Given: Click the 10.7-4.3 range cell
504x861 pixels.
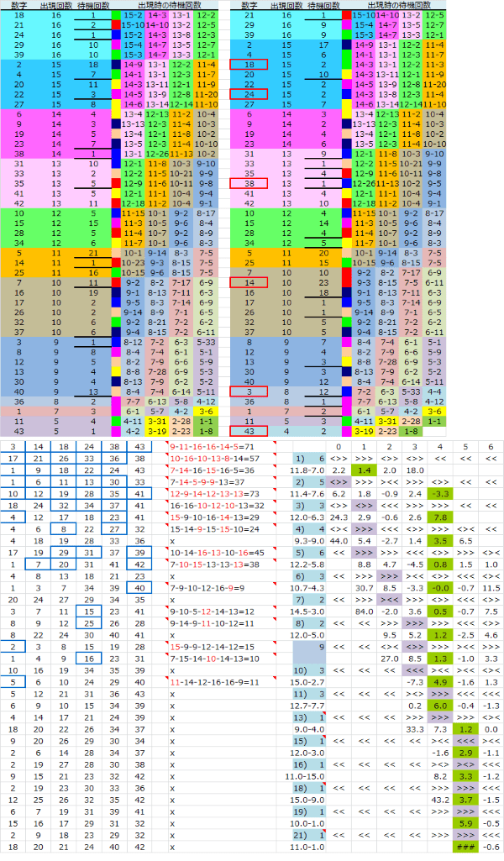Looking at the screenshot, I should [x=309, y=587].
